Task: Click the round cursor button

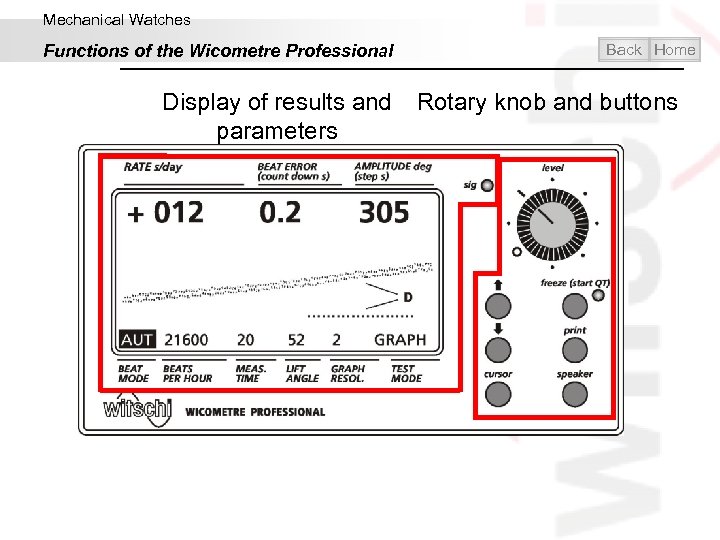Action: [x=498, y=394]
